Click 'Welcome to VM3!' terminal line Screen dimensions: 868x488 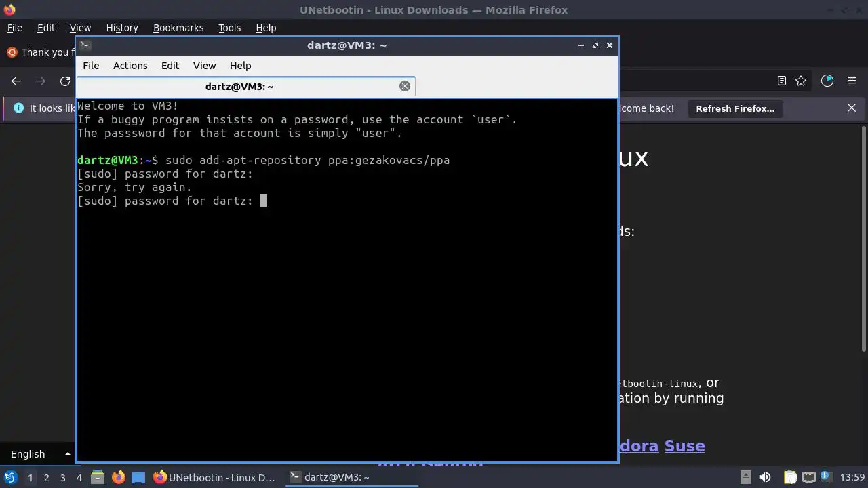[x=128, y=106]
